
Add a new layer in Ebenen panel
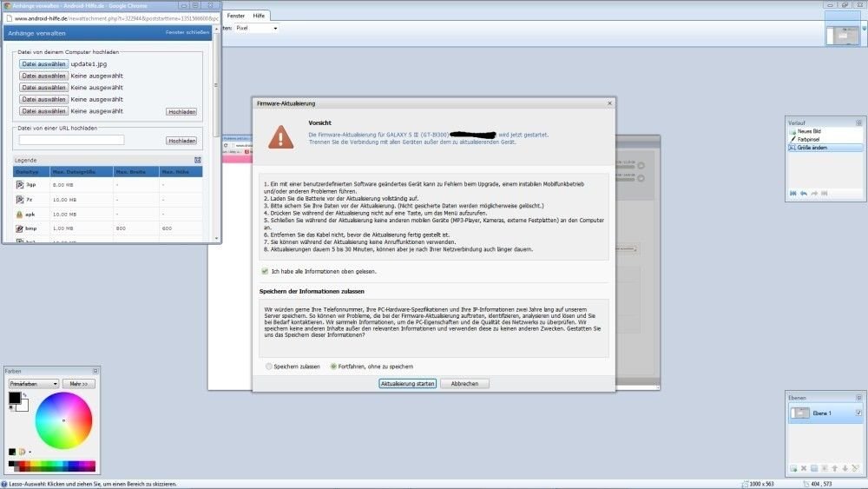(793, 468)
